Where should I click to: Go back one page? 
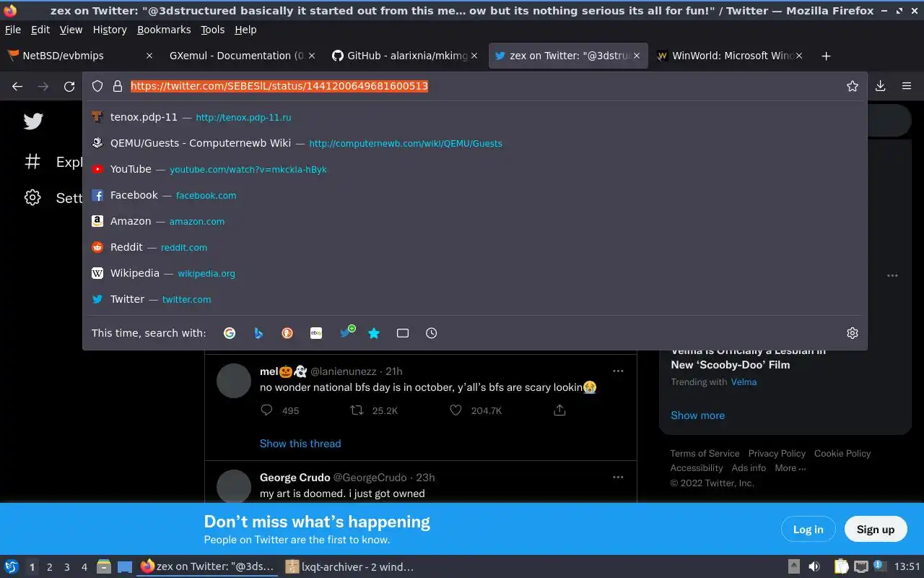pos(17,86)
